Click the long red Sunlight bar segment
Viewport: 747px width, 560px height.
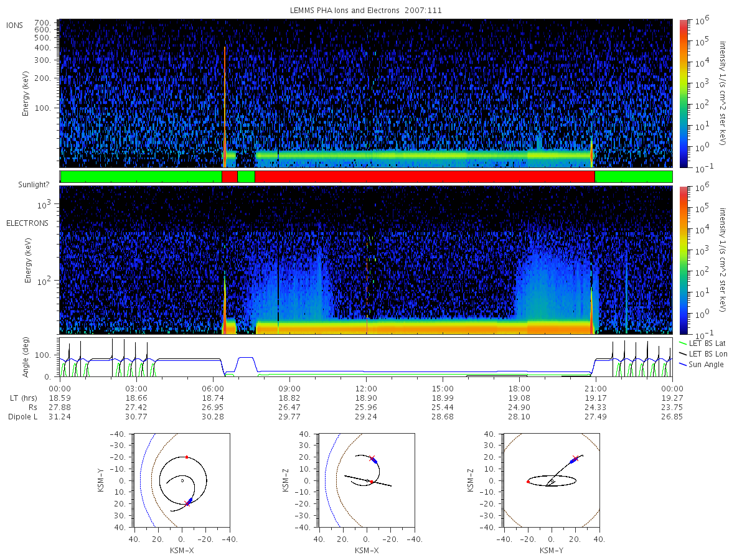click(x=425, y=177)
